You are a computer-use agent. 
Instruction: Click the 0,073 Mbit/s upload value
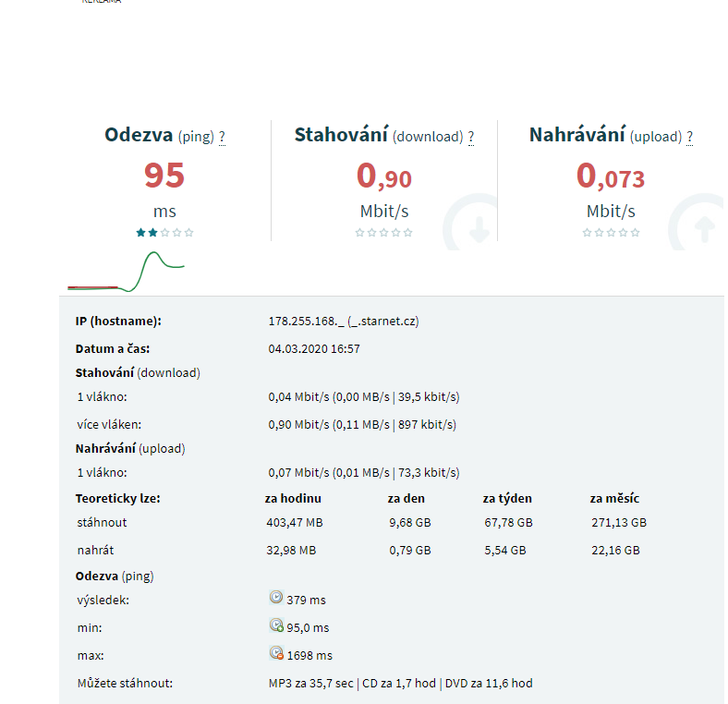611,176
